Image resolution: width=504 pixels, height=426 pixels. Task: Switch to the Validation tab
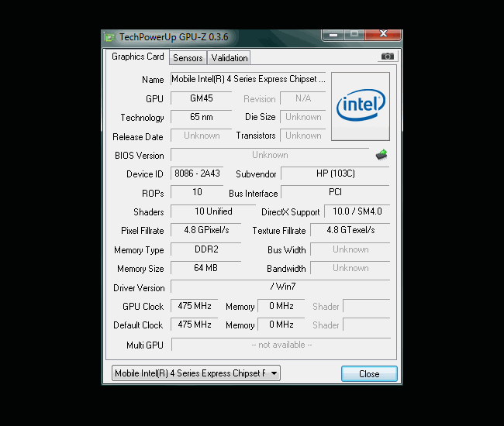(x=230, y=58)
